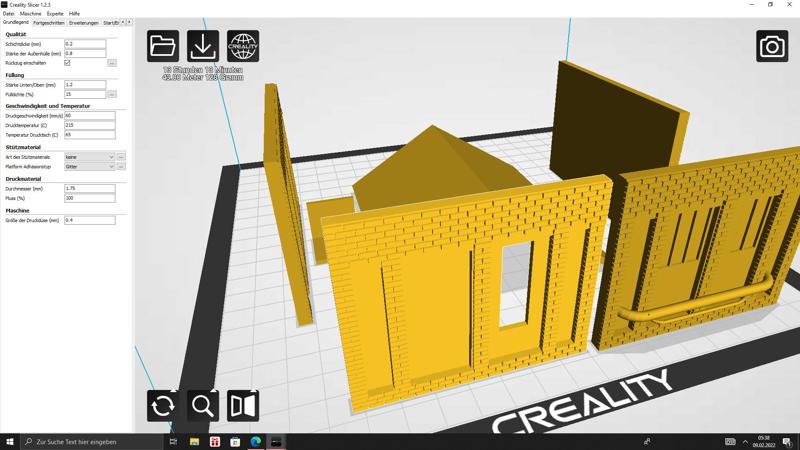Open the Hilfe menu
The height and width of the screenshot is (450, 800).
(x=74, y=14)
